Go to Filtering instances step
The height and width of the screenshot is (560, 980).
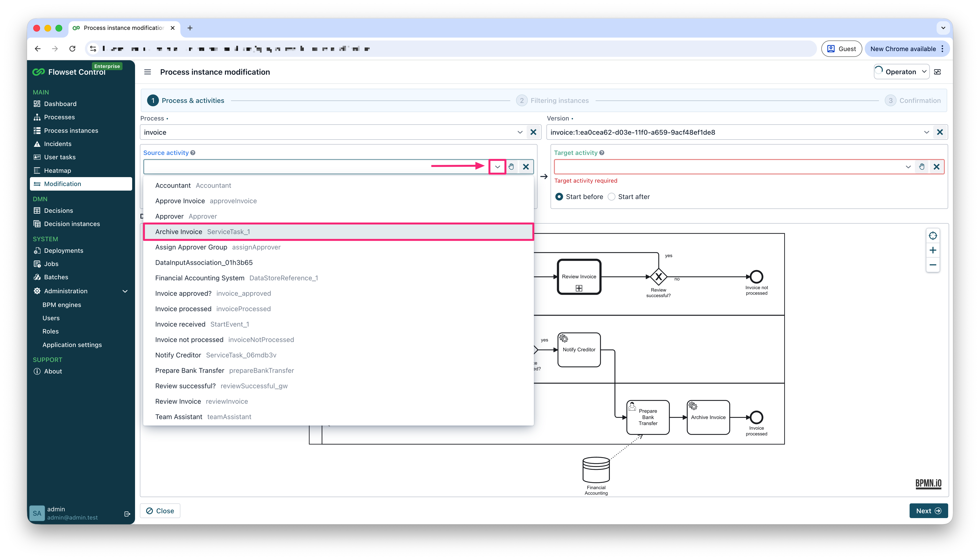(552, 100)
